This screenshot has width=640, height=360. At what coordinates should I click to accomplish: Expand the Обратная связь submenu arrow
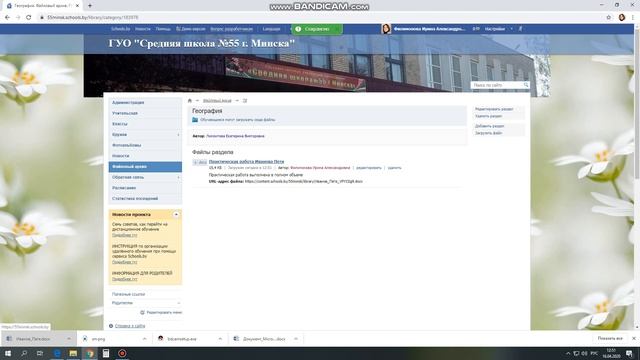click(x=178, y=178)
